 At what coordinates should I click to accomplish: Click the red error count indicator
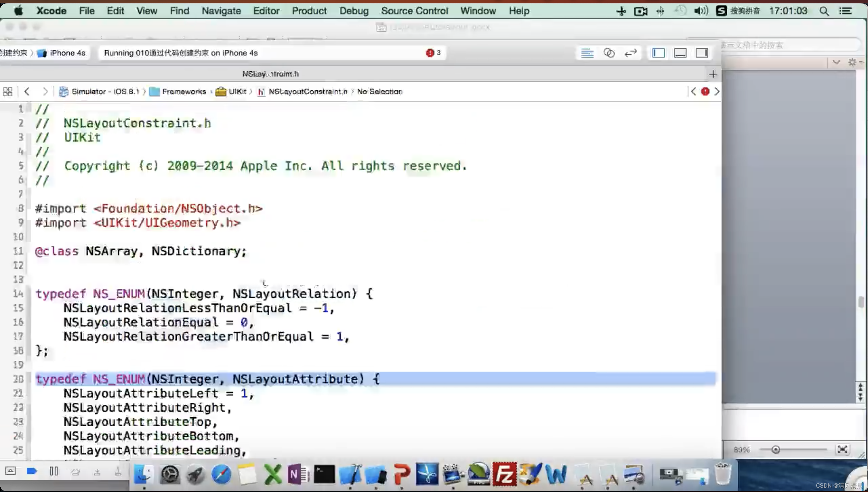(x=433, y=53)
